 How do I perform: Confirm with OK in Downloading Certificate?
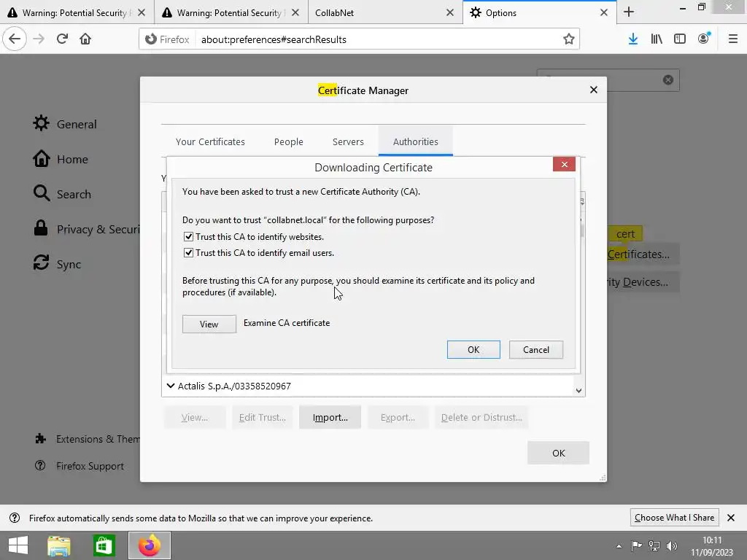pyautogui.click(x=473, y=349)
